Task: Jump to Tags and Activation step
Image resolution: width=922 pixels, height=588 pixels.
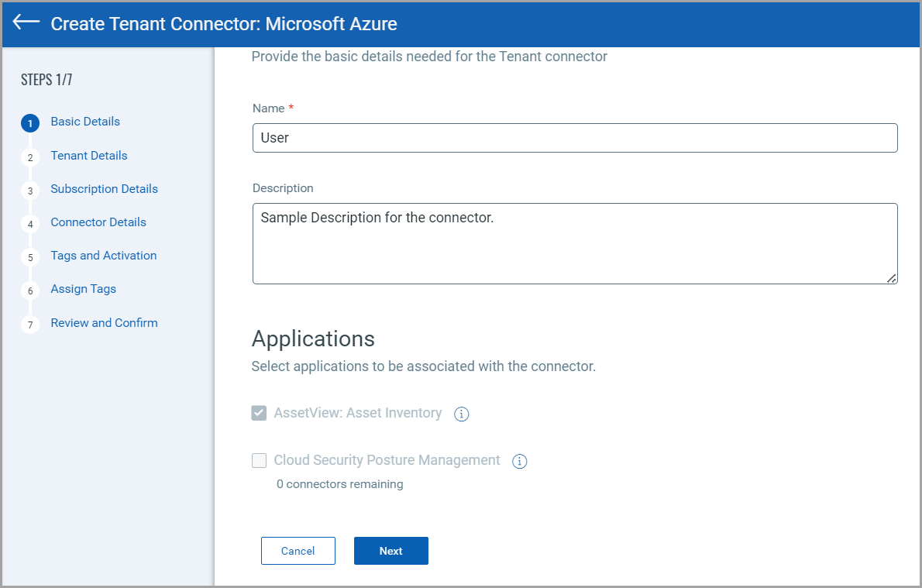Action: coord(104,256)
